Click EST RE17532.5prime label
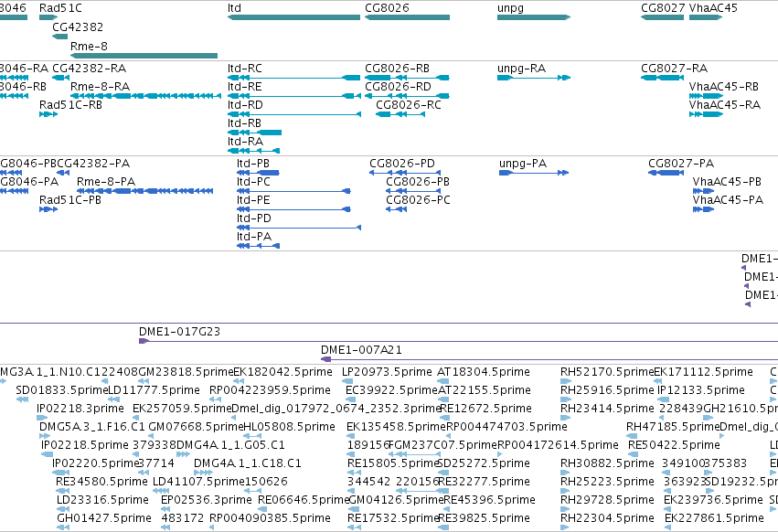Image resolution: width=778 pixels, height=532 pixels. click(393, 518)
